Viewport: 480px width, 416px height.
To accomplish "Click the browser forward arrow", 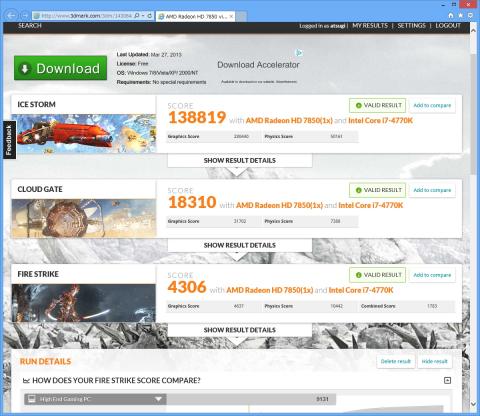I will pos(24,16).
